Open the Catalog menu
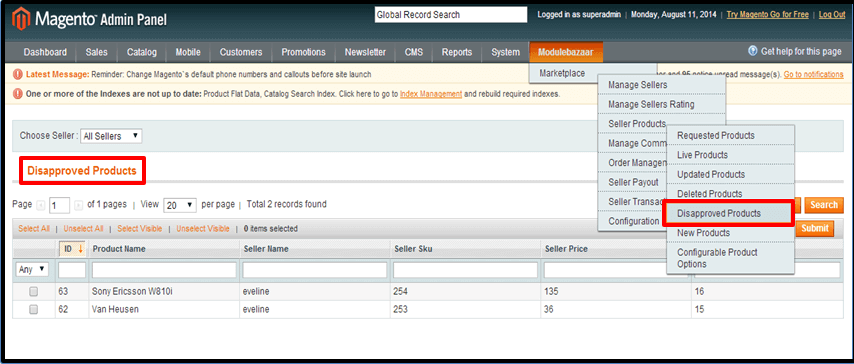Image resolution: width=854 pixels, height=364 pixels. tap(142, 52)
